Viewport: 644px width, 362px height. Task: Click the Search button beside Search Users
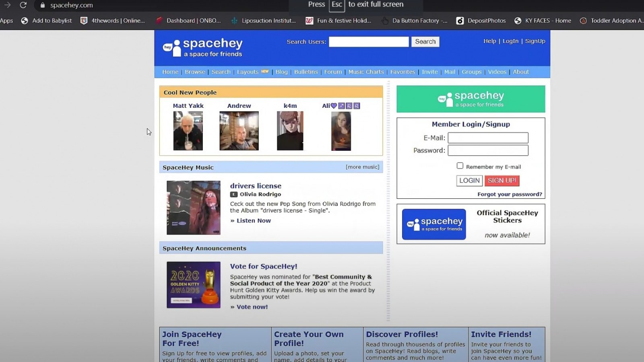click(425, 41)
